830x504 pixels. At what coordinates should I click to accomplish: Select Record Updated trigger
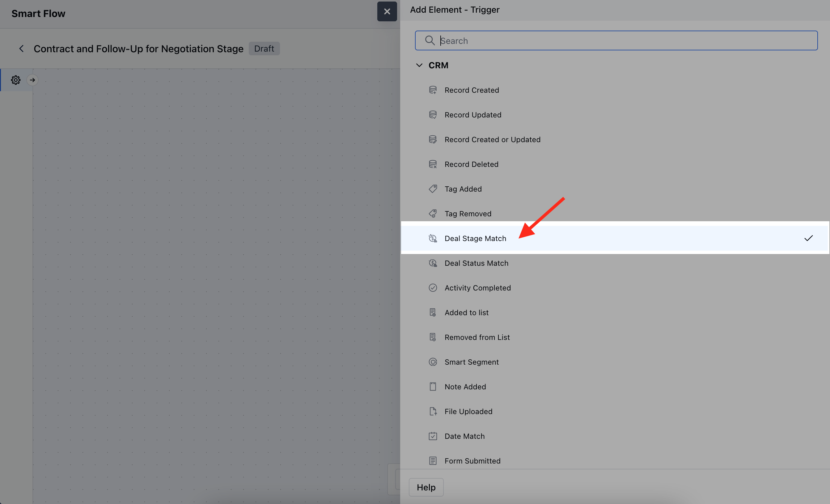[472, 115]
